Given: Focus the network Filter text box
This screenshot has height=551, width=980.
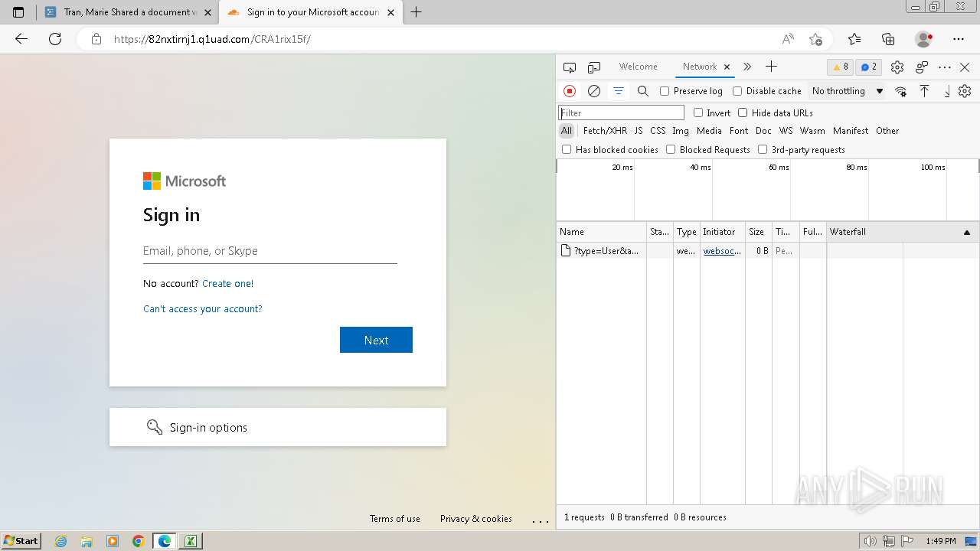Looking at the screenshot, I should (621, 112).
